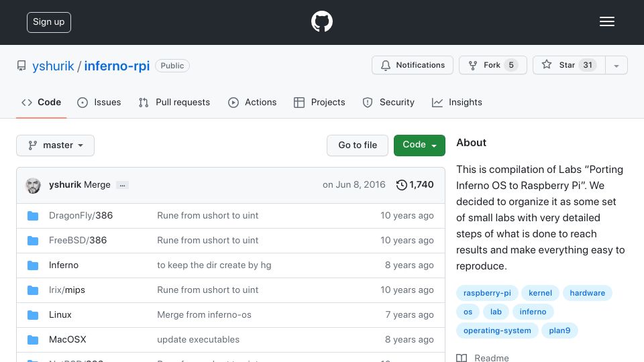The height and width of the screenshot is (362, 644).
Task: Click the commit history clock icon
Action: (401, 185)
